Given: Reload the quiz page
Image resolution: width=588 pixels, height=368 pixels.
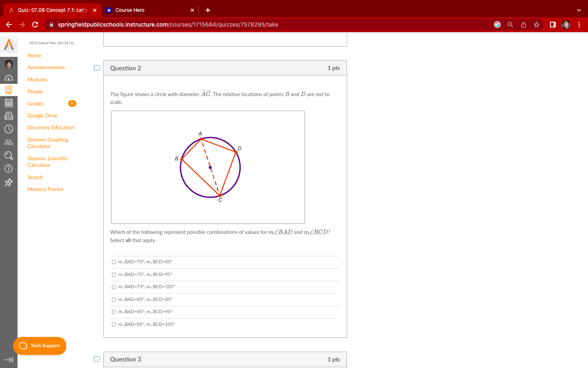Looking at the screenshot, I should point(35,25).
